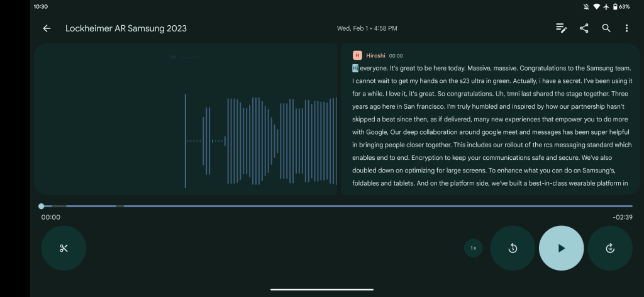644x297 pixels.
Task: Click the 00:00 transcript timestamp
Action: click(396, 56)
